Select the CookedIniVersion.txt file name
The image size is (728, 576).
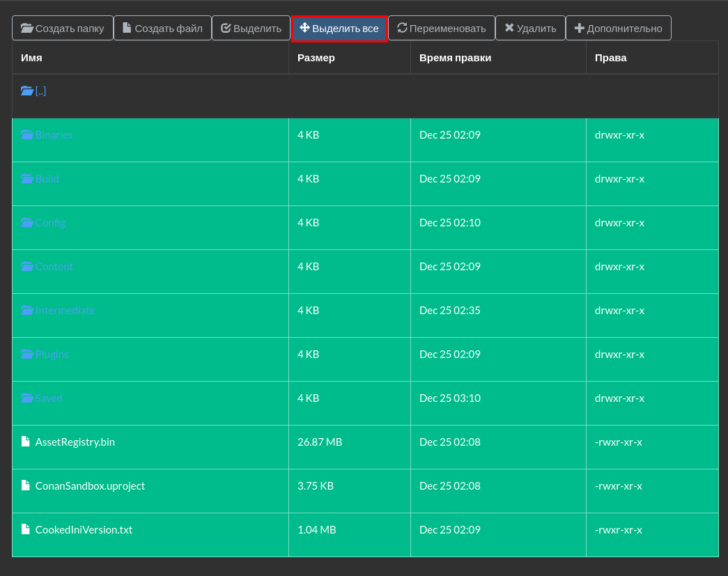[84, 530]
